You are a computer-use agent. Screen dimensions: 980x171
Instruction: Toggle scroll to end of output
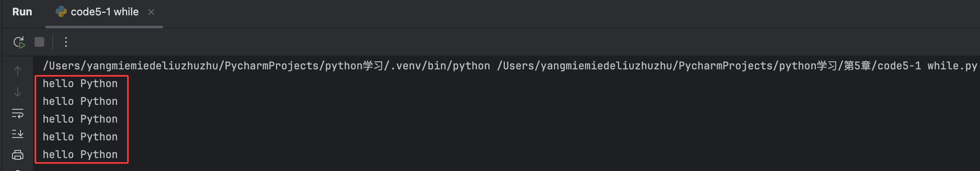click(x=18, y=134)
